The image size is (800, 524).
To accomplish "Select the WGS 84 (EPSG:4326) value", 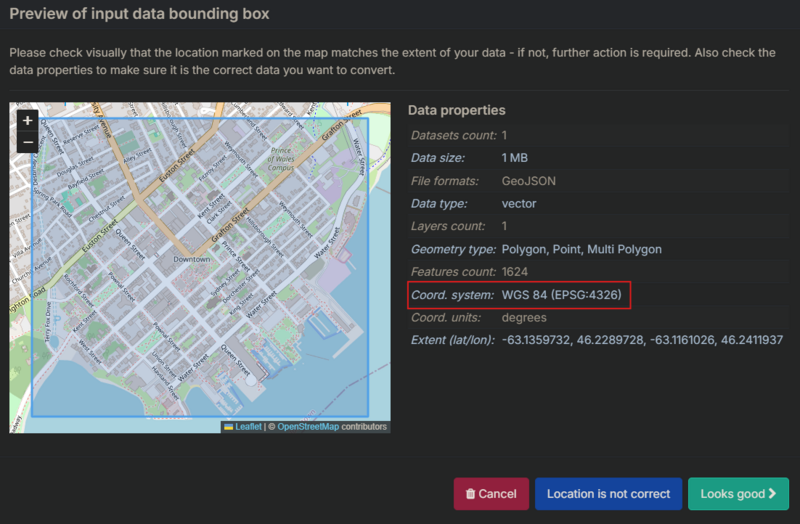I will [567, 295].
